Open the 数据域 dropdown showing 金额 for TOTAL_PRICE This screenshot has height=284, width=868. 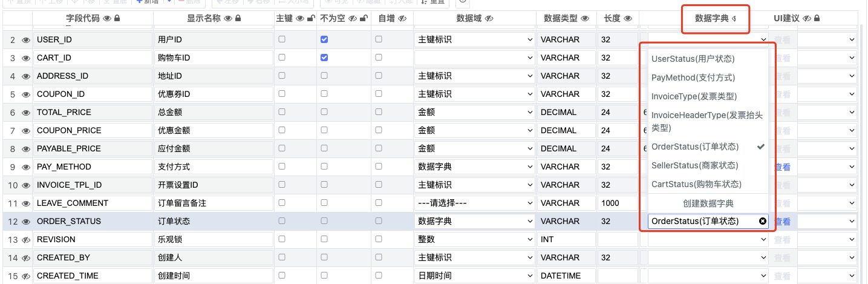474,113
